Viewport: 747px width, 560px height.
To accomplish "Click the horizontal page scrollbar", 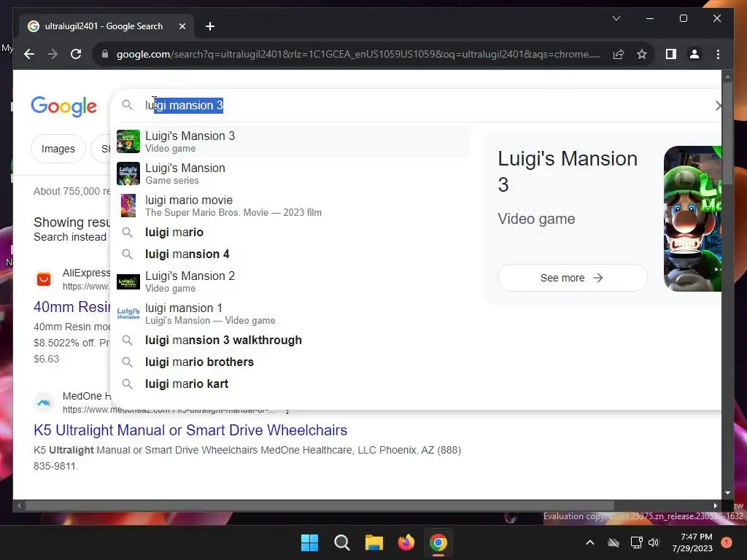I will pyautogui.click(x=320, y=506).
